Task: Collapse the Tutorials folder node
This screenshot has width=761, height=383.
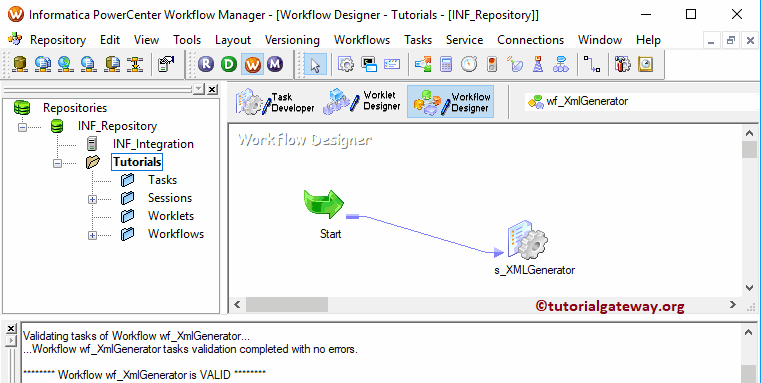Action: 57,164
